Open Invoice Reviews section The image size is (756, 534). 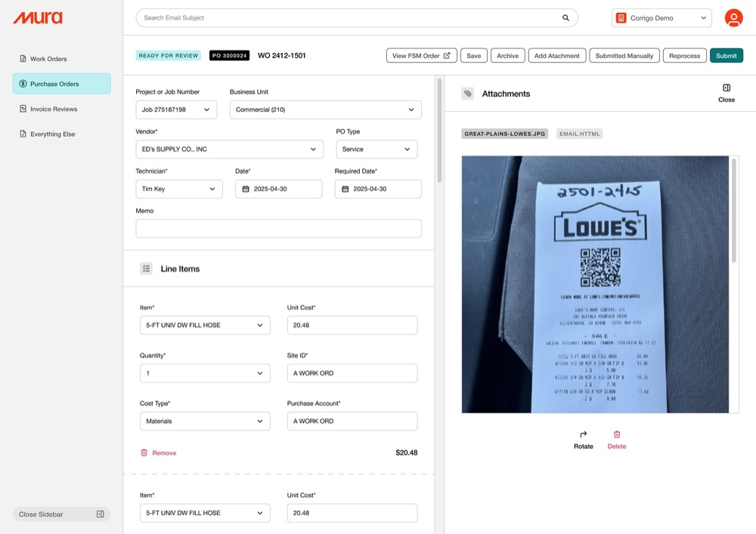pyautogui.click(x=53, y=109)
